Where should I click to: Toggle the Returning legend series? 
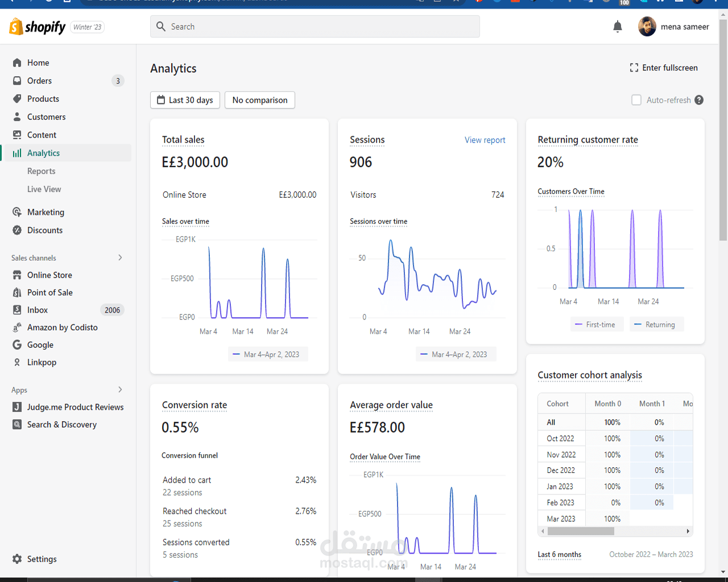(656, 325)
